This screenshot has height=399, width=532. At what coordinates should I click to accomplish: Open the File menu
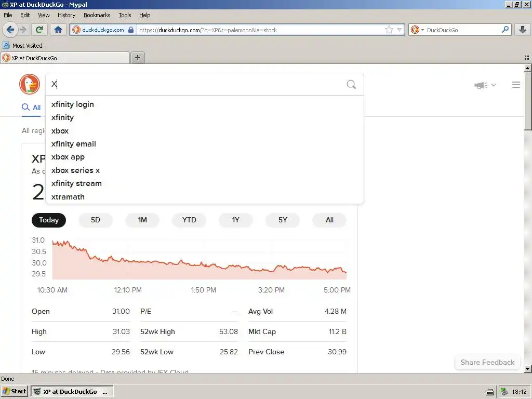click(8, 15)
